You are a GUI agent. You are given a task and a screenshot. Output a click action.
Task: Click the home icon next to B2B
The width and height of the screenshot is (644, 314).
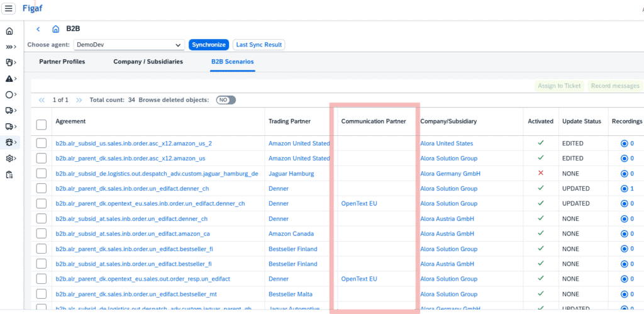[56, 29]
